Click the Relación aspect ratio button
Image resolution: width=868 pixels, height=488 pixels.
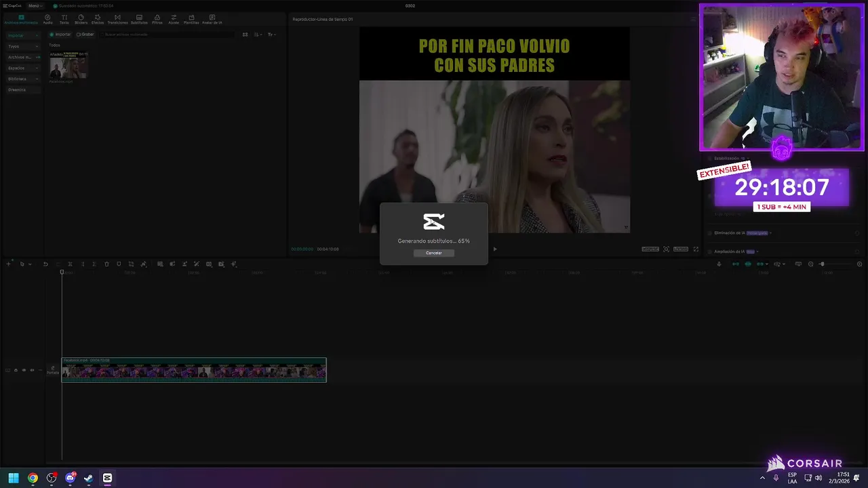tap(681, 249)
